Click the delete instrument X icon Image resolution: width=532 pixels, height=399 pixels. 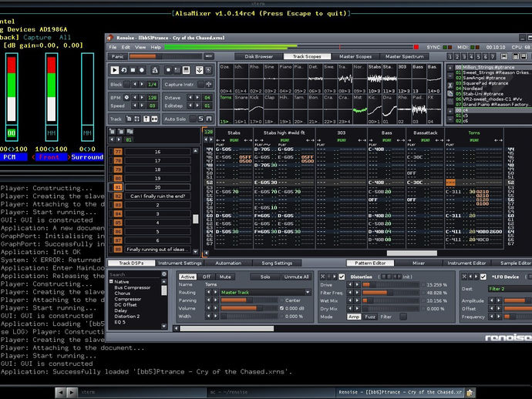[x=450, y=85]
